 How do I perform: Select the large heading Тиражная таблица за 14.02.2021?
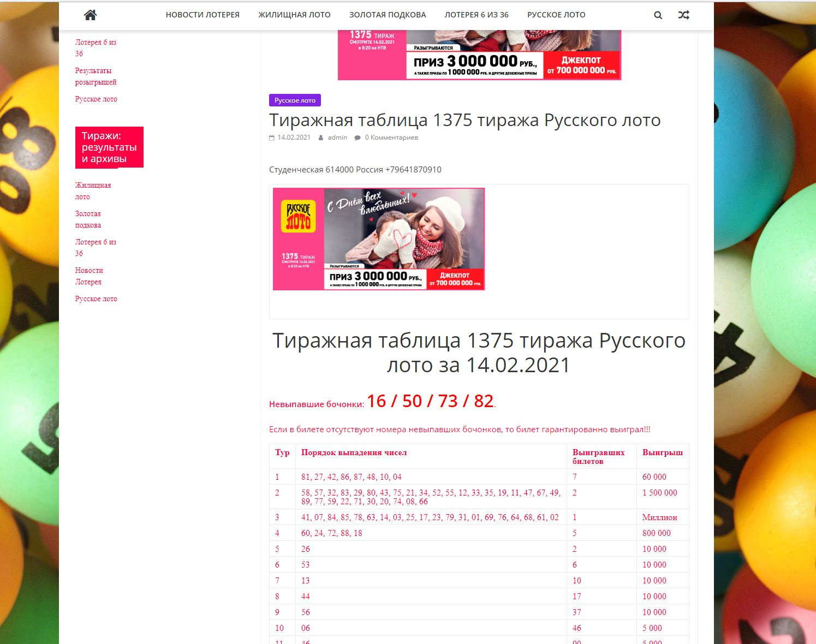(479, 353)
